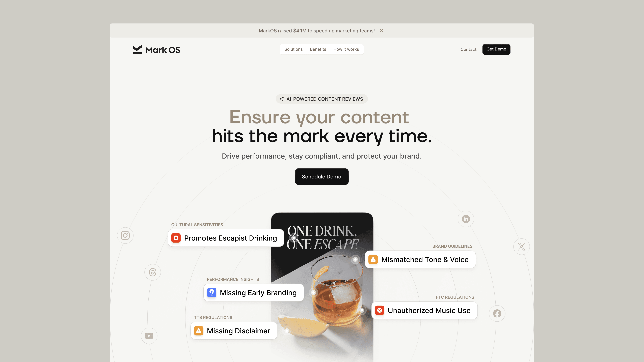Click the Threads icon circle
Image resolution: width=644 pixels, height=362 pixels.
pyautogui.click(x=152, y=272)
